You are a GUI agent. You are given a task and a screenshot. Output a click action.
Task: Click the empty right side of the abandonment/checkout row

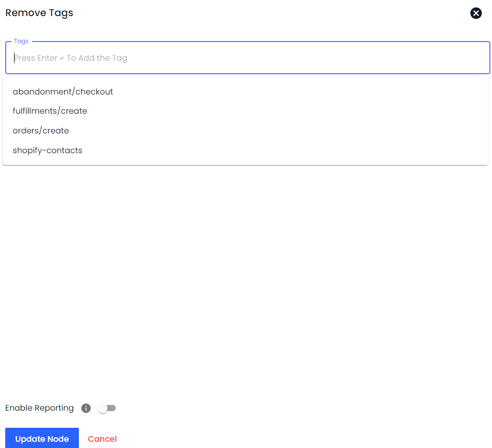click(x=363, y=92)
